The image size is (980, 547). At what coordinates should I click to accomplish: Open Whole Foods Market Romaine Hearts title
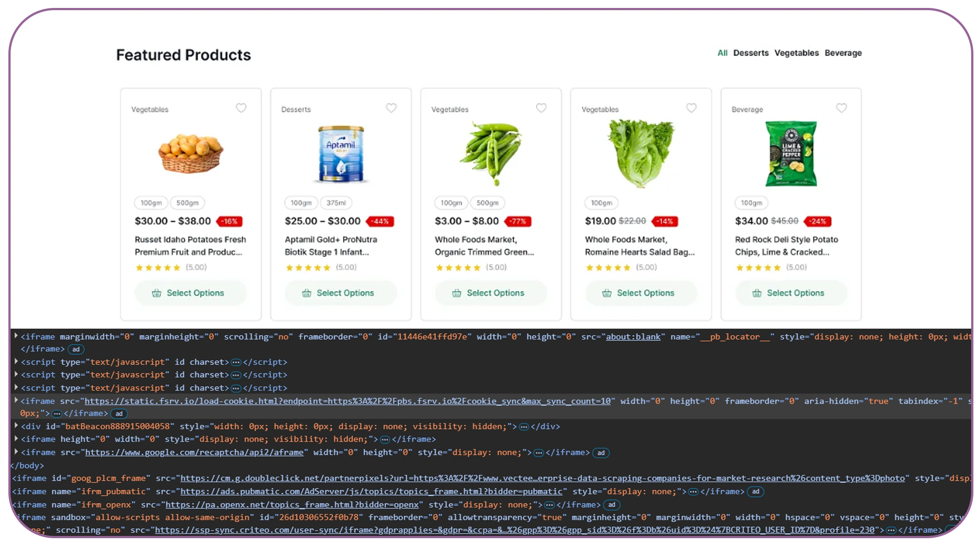click(640, 246)
